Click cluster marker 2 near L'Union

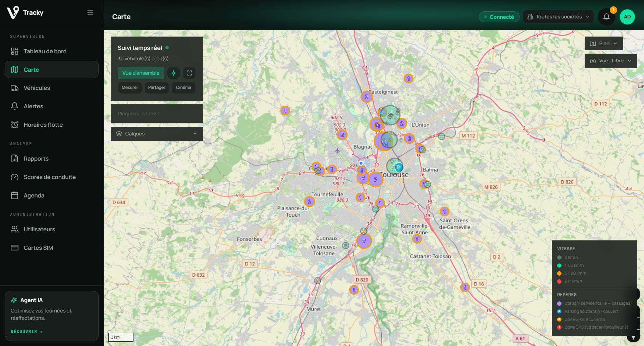[401, 124]
